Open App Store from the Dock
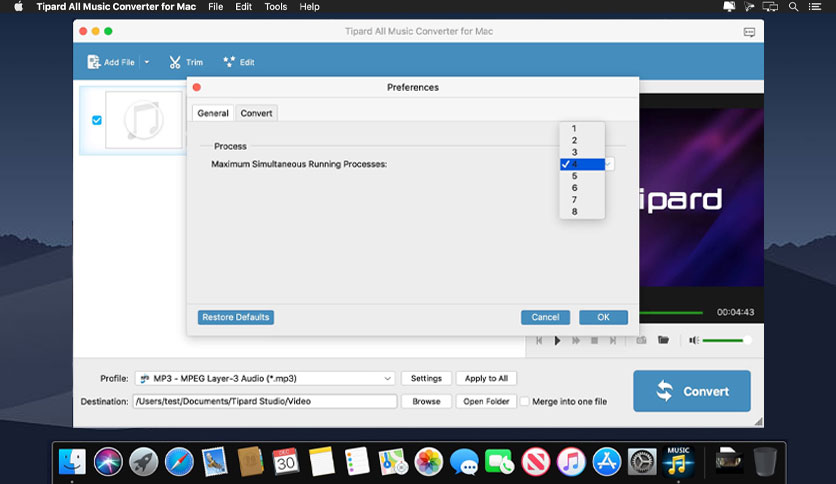The image size is (836, 484). 607,462
